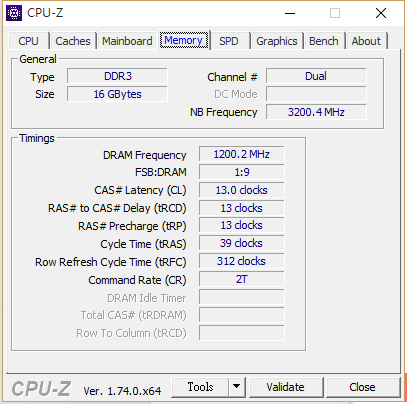
Task: Click the Command Rate (CR) label
Action: pos(137,280)
